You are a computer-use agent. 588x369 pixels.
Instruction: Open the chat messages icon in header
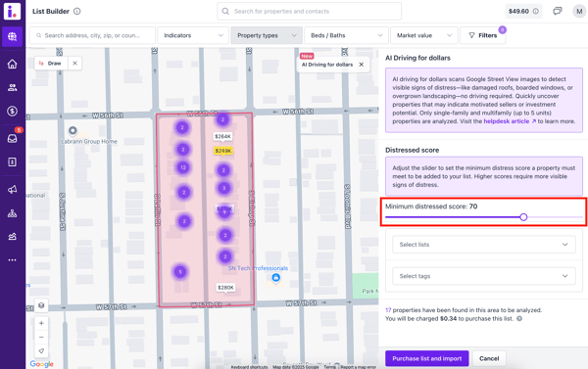[x=558, y=11]
